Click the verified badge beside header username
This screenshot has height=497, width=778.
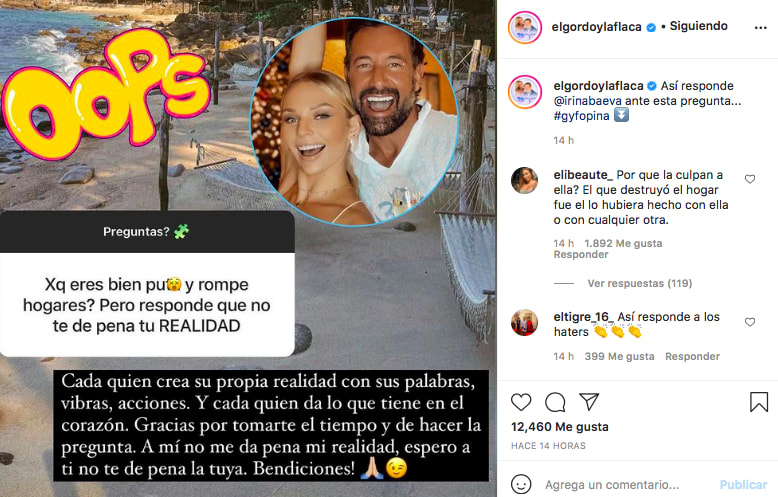coord(651,27)
